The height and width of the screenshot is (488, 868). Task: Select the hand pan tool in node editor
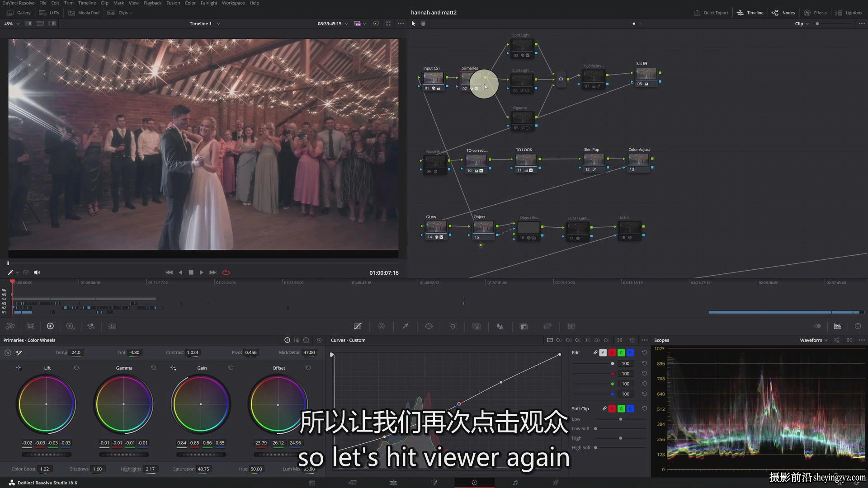pos(423,23)
